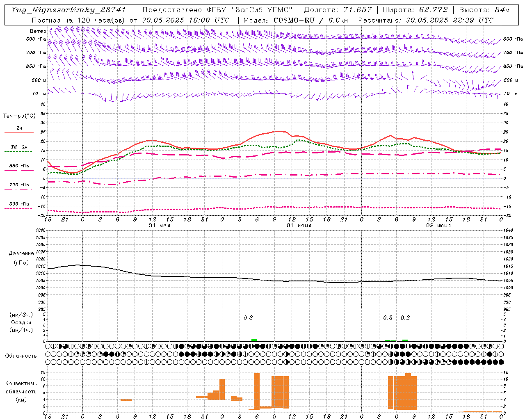Click the 850 гПа temperature legend entry
This screenshot has width=525, height=420.
[19, 166]
